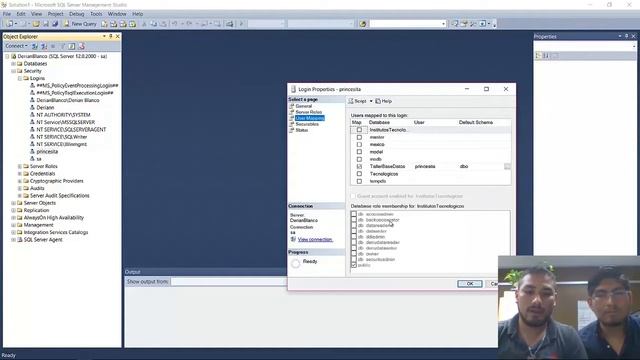Open the Tools menu
The height and width of the screenshot is (360, 640).
click(x=96, y=14)
